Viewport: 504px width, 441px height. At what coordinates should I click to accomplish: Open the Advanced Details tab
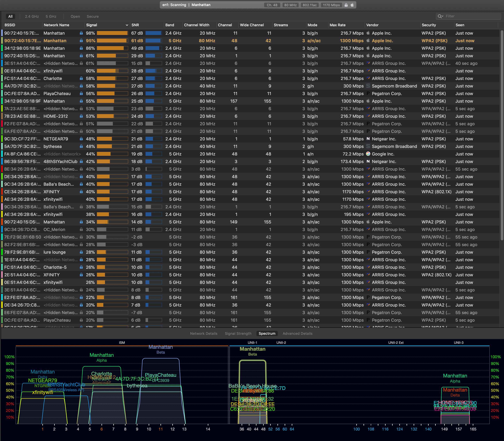coord(298,333)
